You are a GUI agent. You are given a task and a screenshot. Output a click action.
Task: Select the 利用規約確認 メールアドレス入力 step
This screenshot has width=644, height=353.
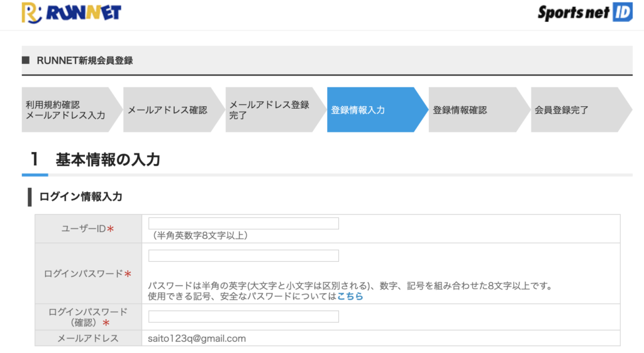pos(72,109)
